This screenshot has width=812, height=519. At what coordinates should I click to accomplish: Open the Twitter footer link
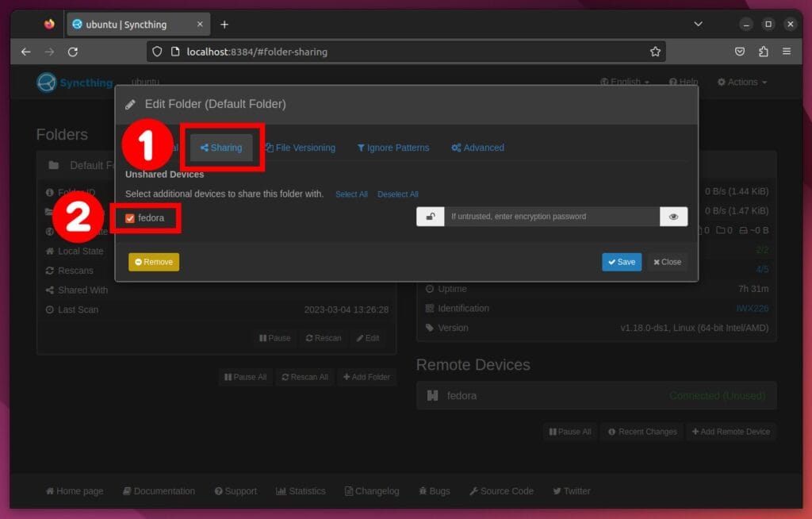coord(572,491)
